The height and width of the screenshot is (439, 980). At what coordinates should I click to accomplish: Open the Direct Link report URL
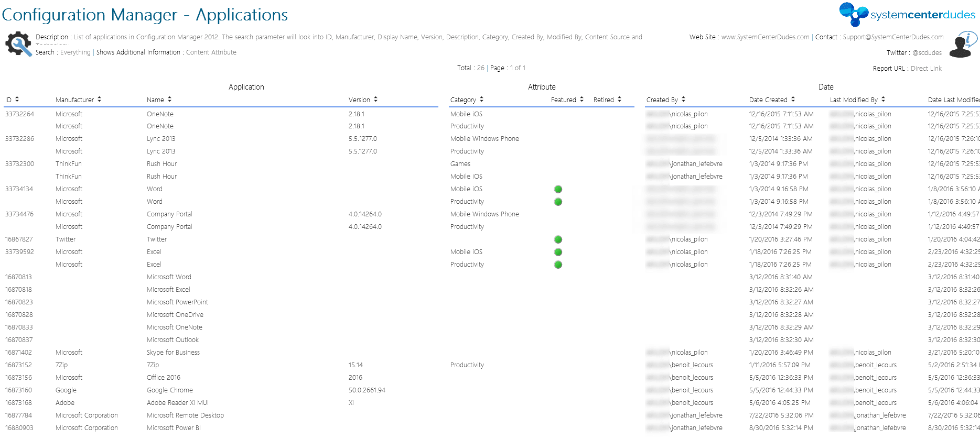926,69
